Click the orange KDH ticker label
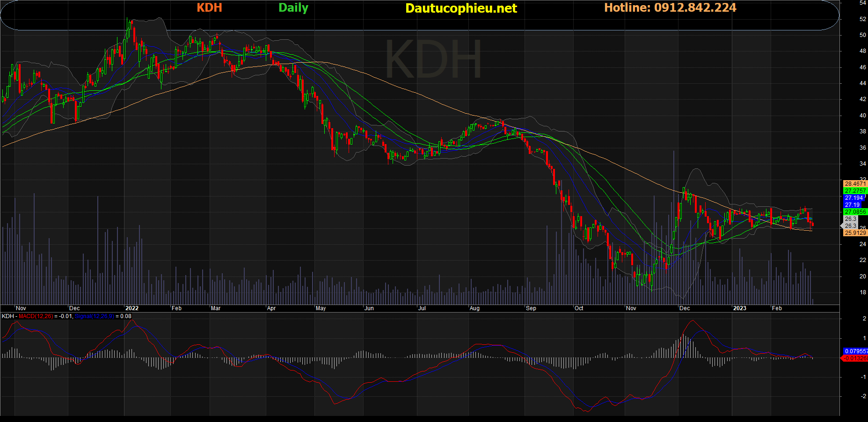Screen dimensions: 868x422 tap(209, 8)
